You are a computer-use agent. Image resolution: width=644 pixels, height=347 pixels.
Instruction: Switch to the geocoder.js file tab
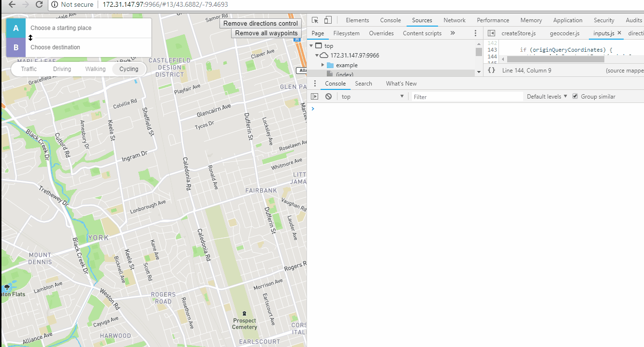tap(564, 33)
